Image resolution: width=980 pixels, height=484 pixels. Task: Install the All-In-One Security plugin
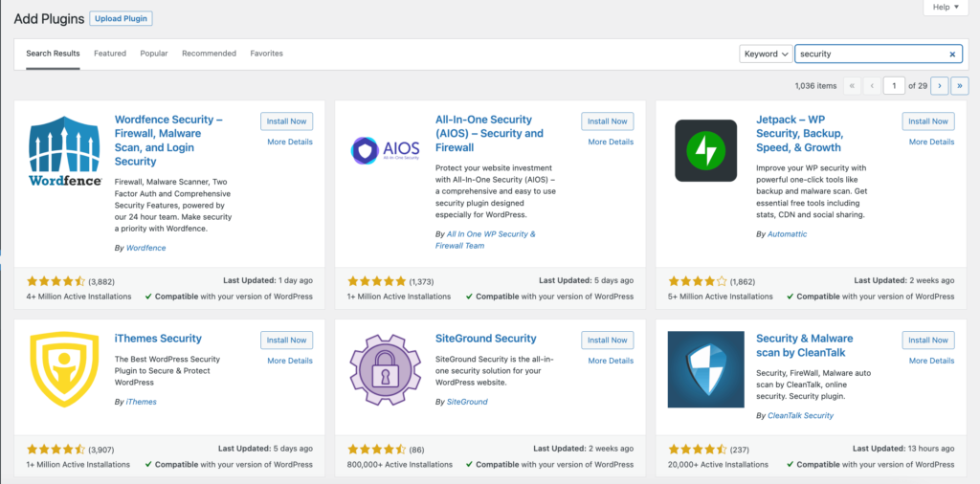click(x=608, y=121)
